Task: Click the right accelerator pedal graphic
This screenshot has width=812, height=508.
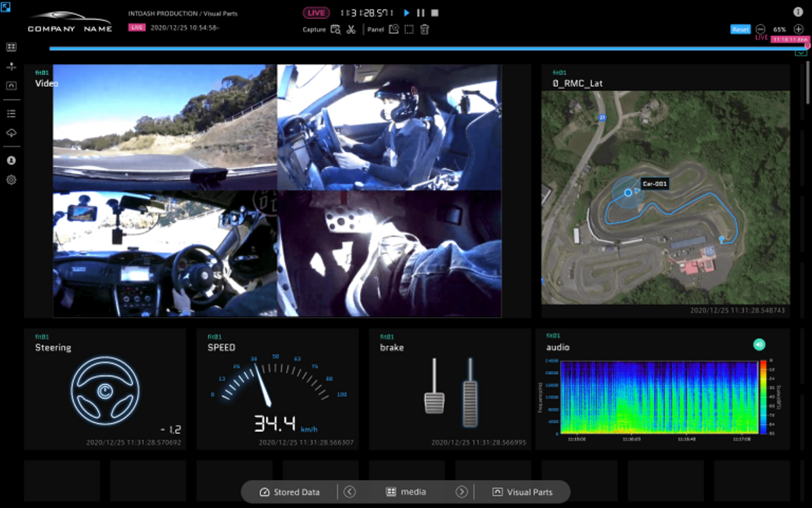Action: (x=470, y=392)
